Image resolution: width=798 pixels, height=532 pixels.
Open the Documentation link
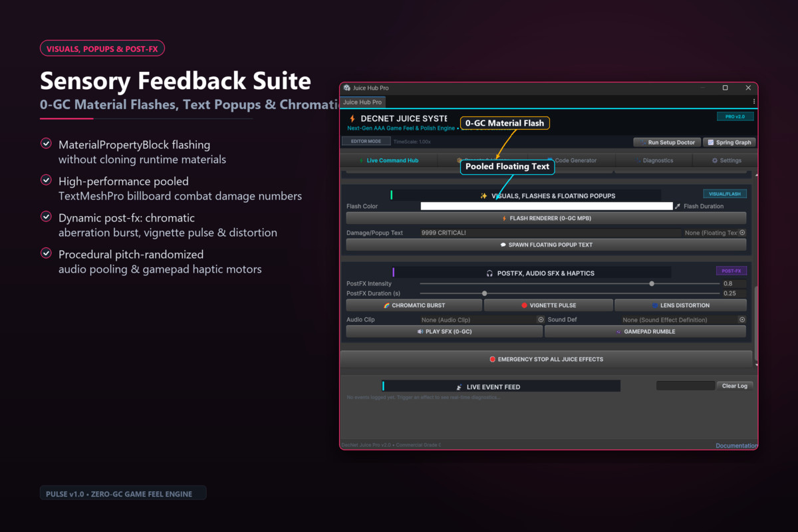point(737,446)
